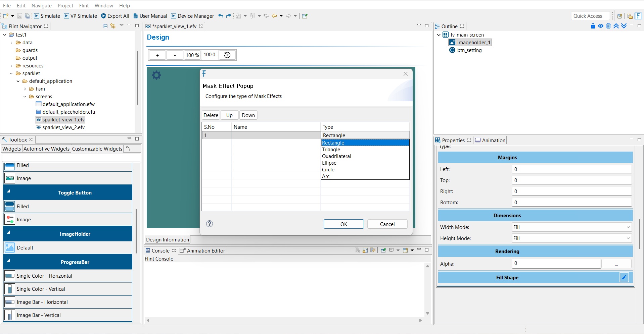Click the zoom in plus button
Viewport: 644px width, 334px height.
157,55
